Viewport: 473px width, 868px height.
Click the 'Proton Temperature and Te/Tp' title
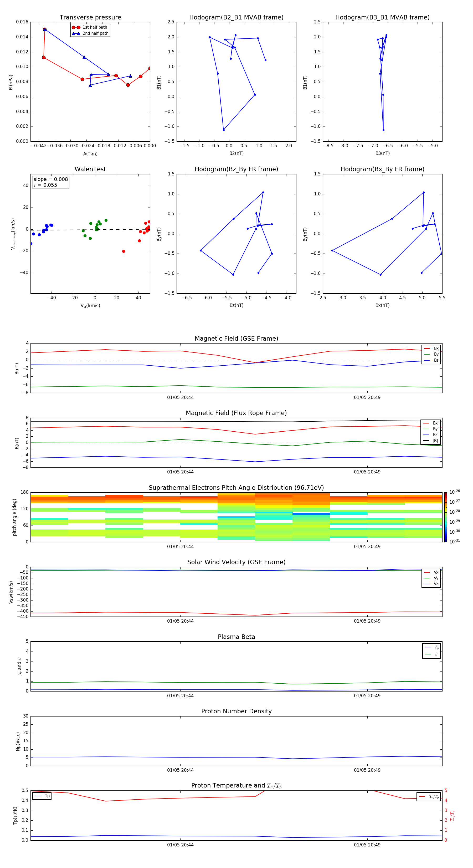(x=236, y=785)
